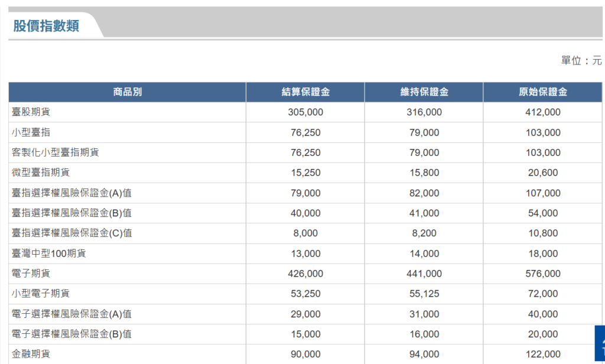The width and height of the screenshot is (605, 364).
Task: Click the 微型臺指期貨 product name
Action: (41, 173)
